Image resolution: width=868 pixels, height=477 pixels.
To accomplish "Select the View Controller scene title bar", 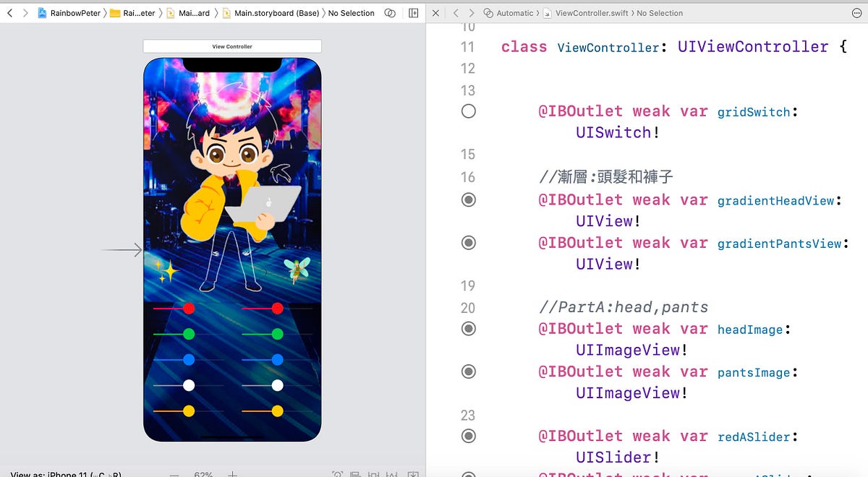I will [x=231, y=46].
